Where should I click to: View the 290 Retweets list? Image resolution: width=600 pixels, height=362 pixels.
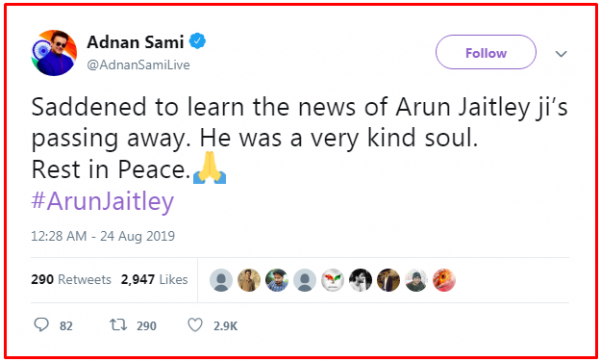(x=71, y=279)
